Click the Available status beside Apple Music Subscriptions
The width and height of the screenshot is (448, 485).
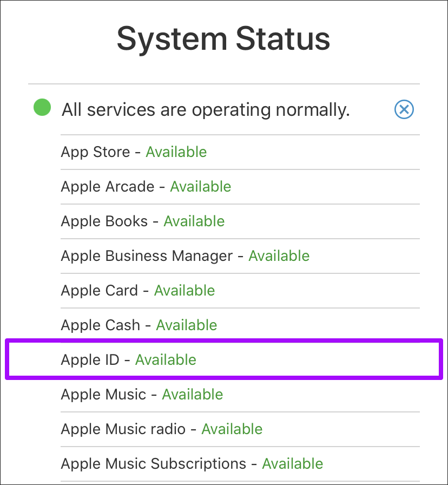[x=293, y=463]
